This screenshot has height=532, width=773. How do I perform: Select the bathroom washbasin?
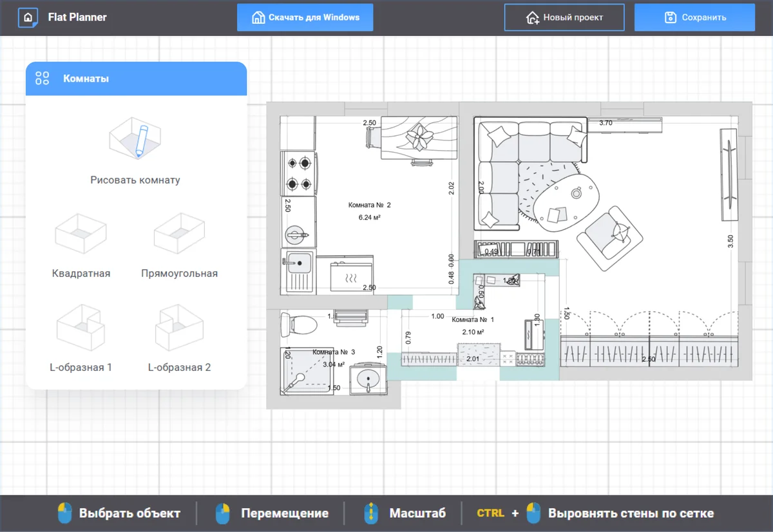coord(368,378)
